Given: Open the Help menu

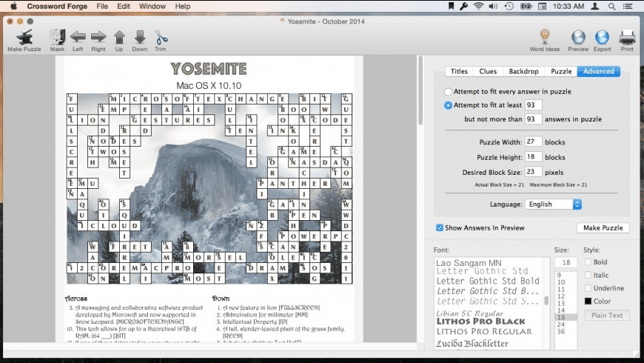Looking at the screenshot, I should [x=182, y=6].
